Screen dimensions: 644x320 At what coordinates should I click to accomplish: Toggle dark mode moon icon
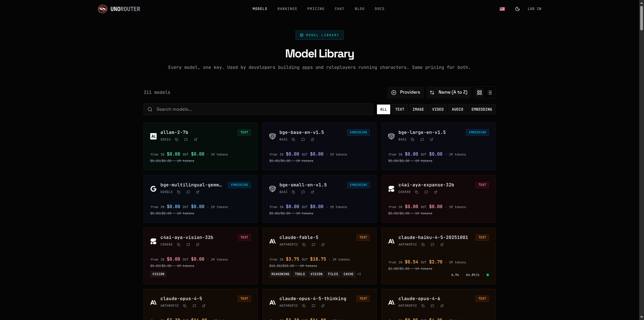517,9
